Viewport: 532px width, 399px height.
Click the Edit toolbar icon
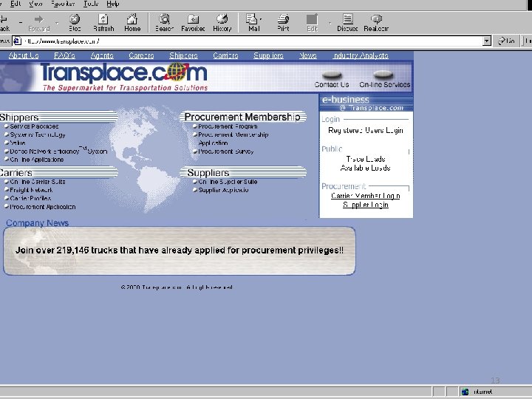pyautogui.click(x=312, y=23)
